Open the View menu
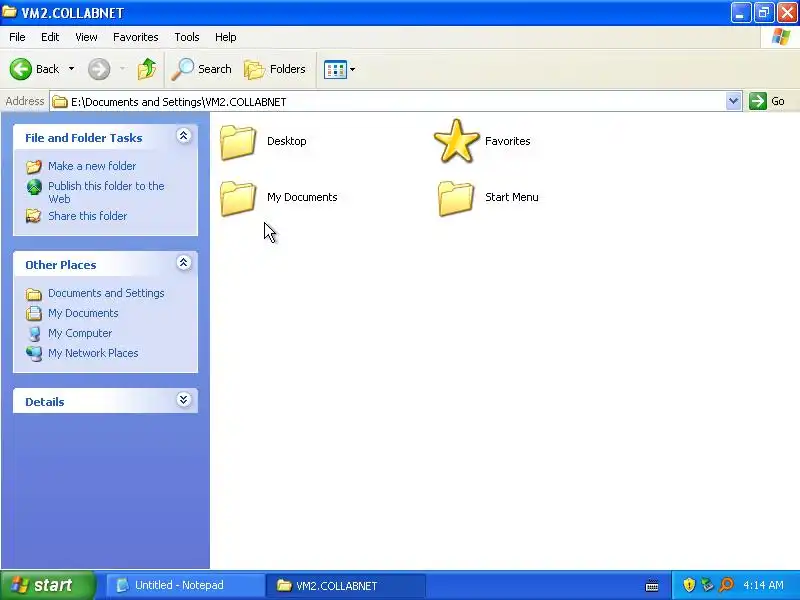Image resolution: width=800 pixels, height=600 pixels. tap(86, 37)
